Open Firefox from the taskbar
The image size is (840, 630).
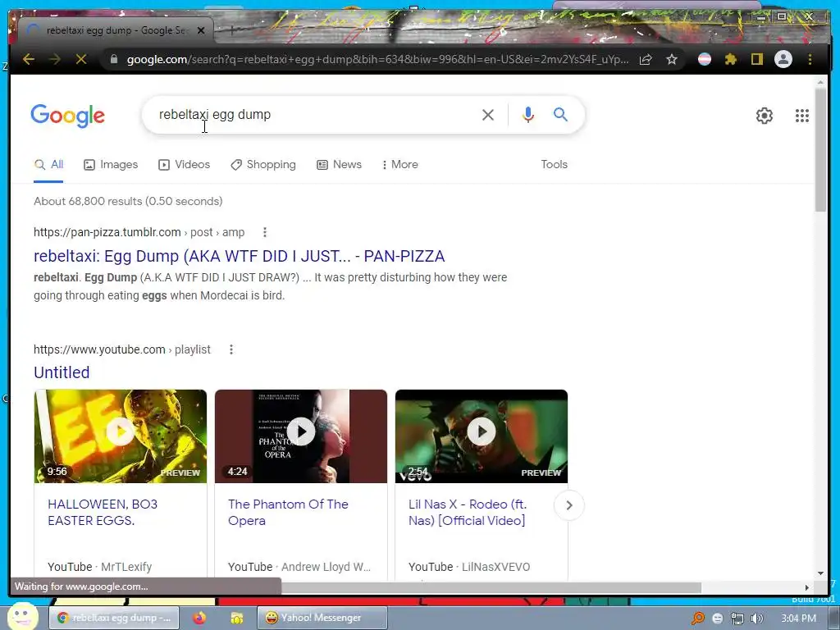[x=199, y=618]
